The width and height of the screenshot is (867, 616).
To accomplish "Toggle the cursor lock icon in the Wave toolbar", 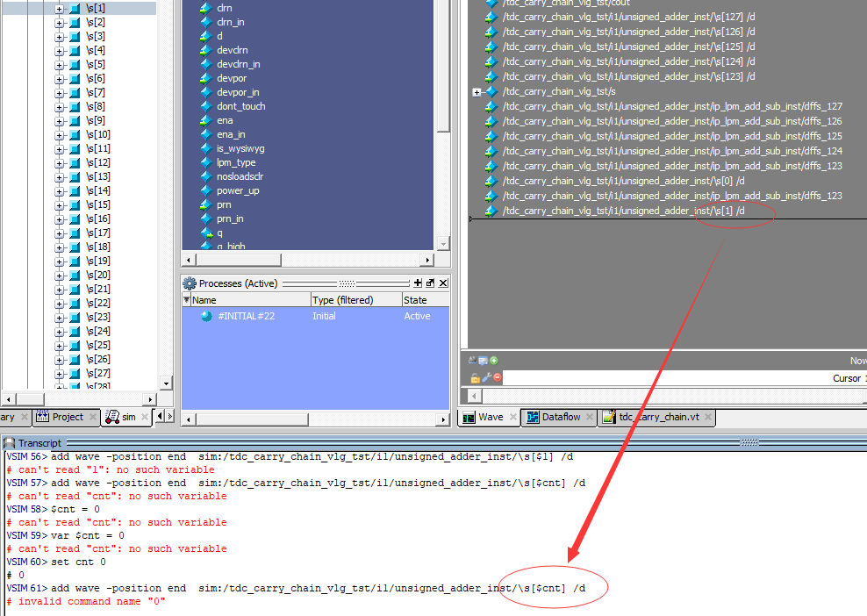I will pyautogui.click(x=474, y=376).
